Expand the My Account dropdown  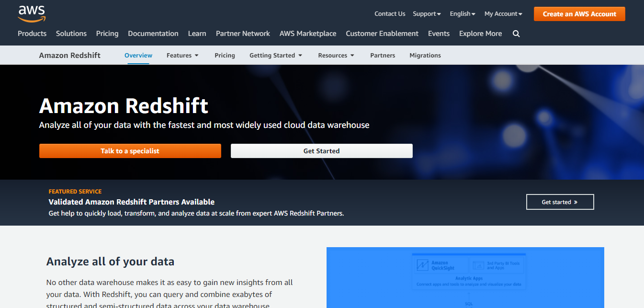coord(503,14)
